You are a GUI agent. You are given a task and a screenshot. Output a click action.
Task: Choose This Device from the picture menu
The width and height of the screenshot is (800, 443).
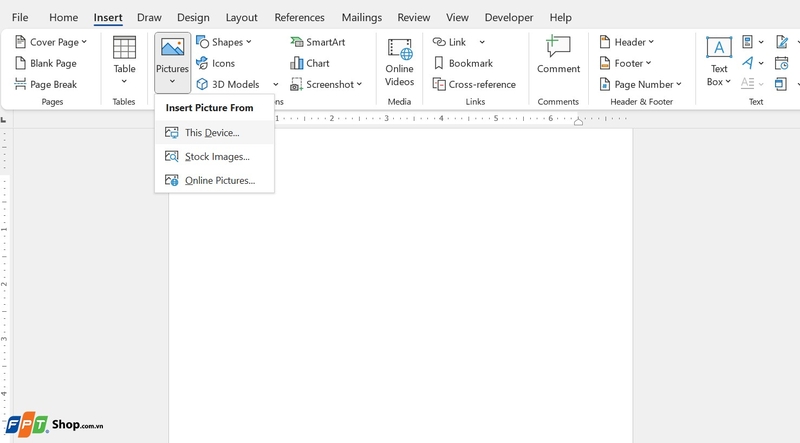tap(212, 133)
